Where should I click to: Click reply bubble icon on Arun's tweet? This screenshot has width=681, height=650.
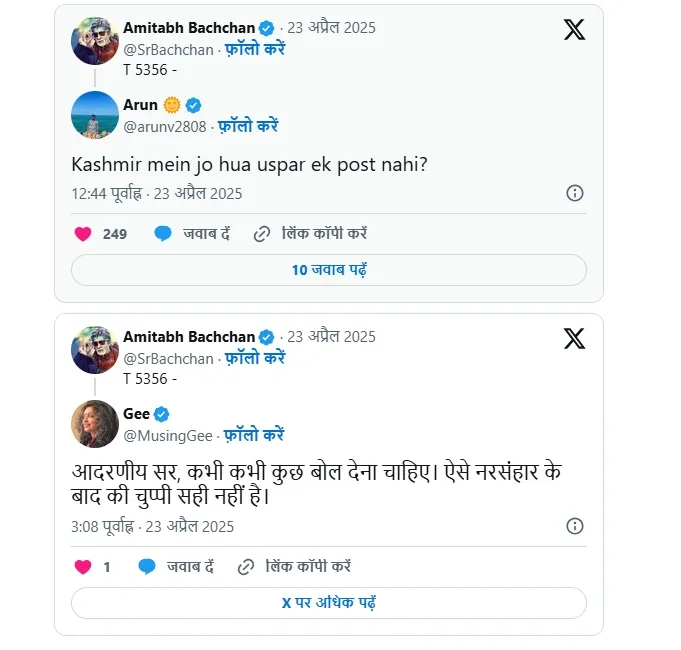[163, 234]
